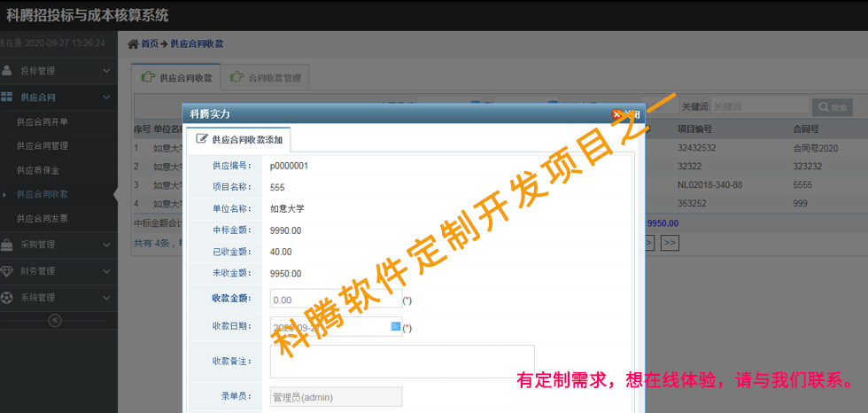Click the 合同号 column header
Viewport: 868px width, 413px height.
click(x=806, y=129)
